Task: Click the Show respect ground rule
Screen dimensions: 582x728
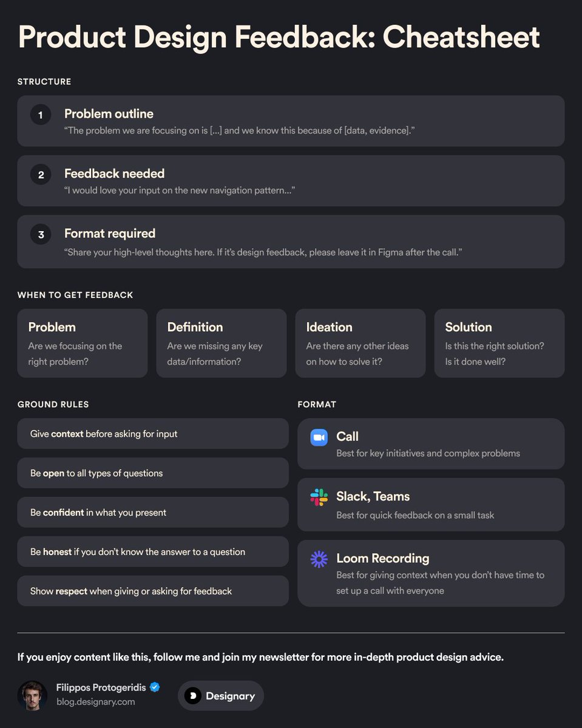Action: coord(153,591)
